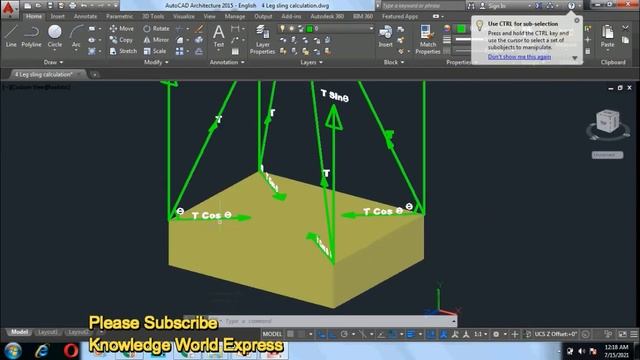The height and width of the screenshot is (360, 640).
Task: Toggle polar tracking in status bar
Action: (344, 334)
